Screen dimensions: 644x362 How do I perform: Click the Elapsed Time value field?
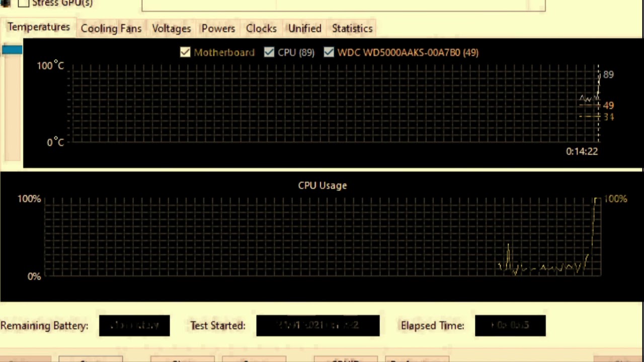click(x=510, y=326)
